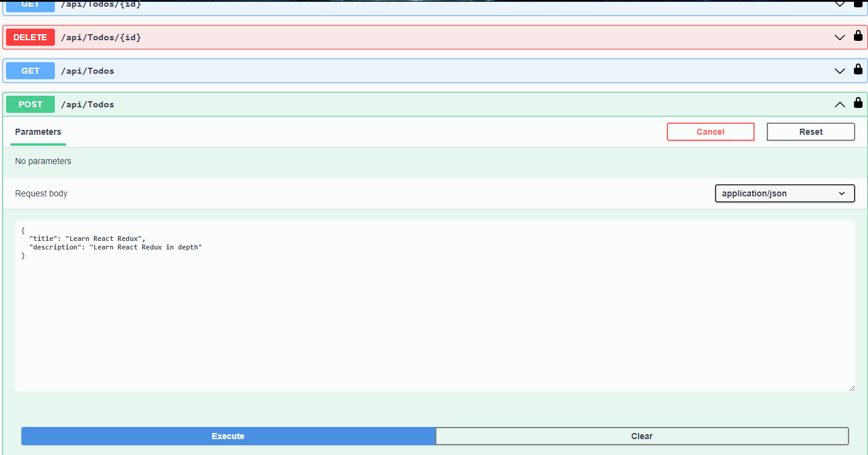Grab the textarea resize handle corner
Image resolution: width=868 pixels, height=455 pixels.
click(851, 388)
